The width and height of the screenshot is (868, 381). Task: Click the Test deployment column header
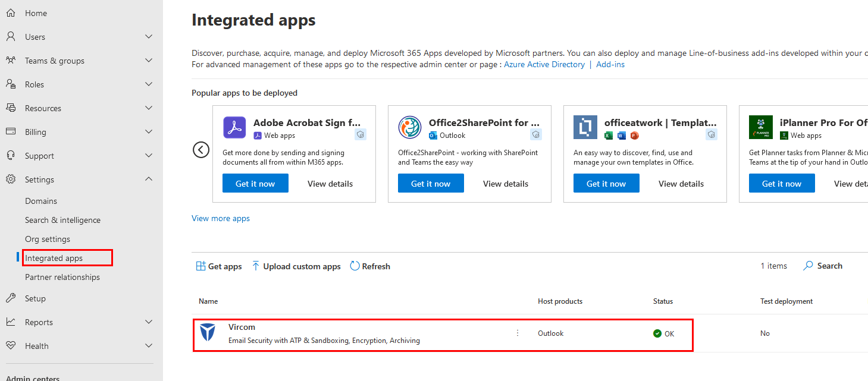786,301
